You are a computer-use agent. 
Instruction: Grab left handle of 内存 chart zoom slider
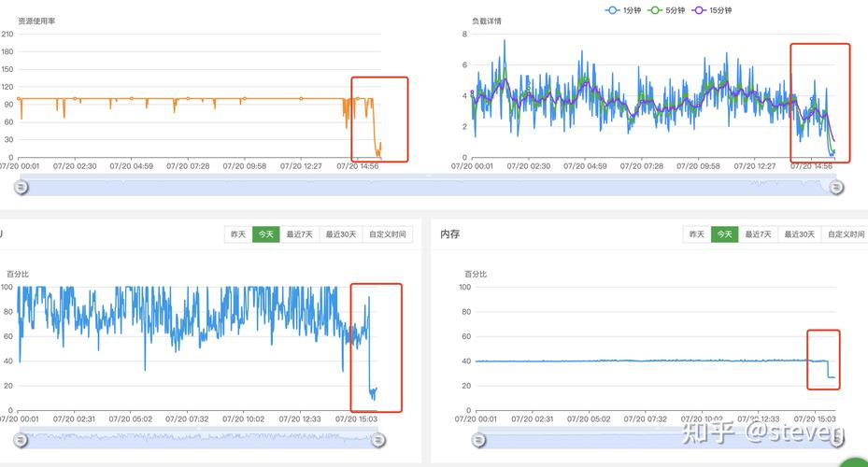(478, 441)
